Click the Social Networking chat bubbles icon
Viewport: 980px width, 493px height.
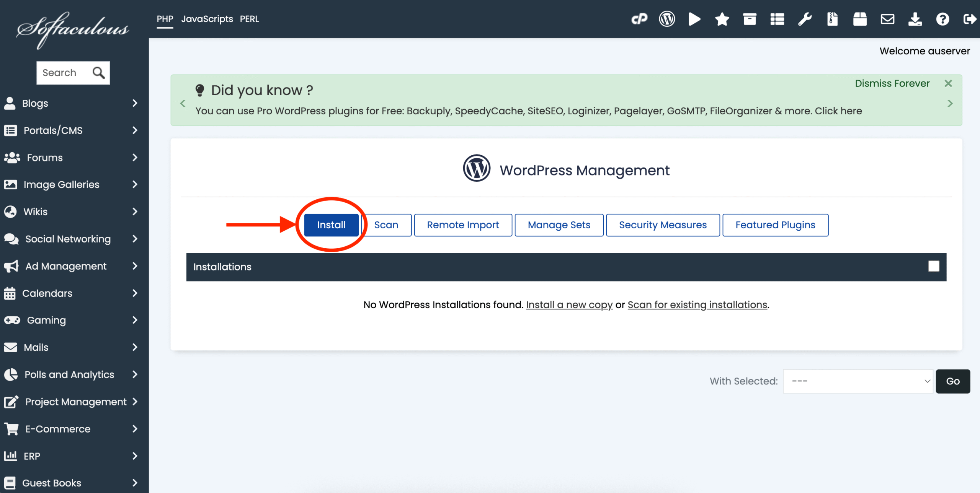11,239
